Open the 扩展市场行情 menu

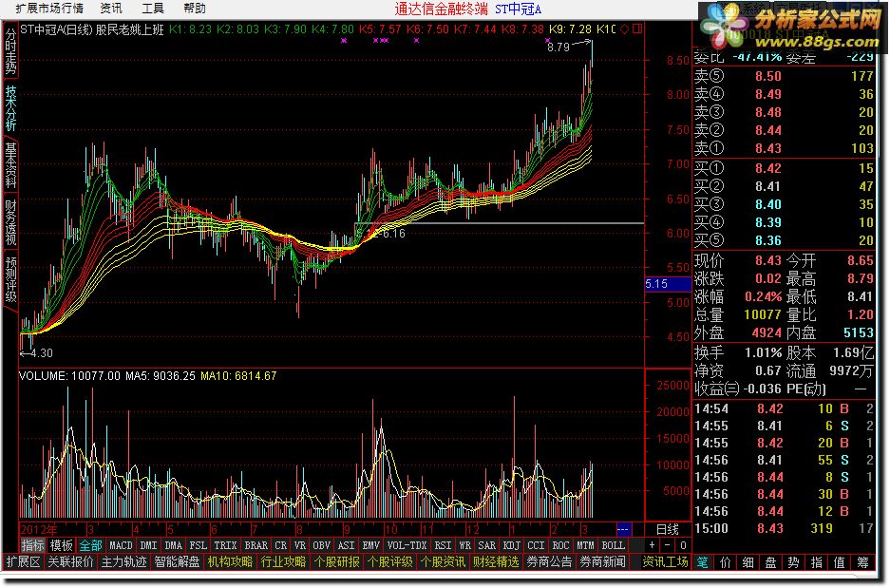coord(49,8)
